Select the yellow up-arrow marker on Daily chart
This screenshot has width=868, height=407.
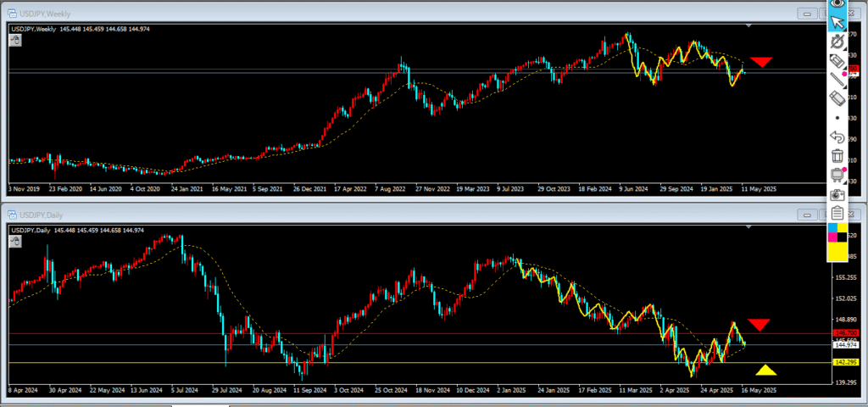coord(765,370)
